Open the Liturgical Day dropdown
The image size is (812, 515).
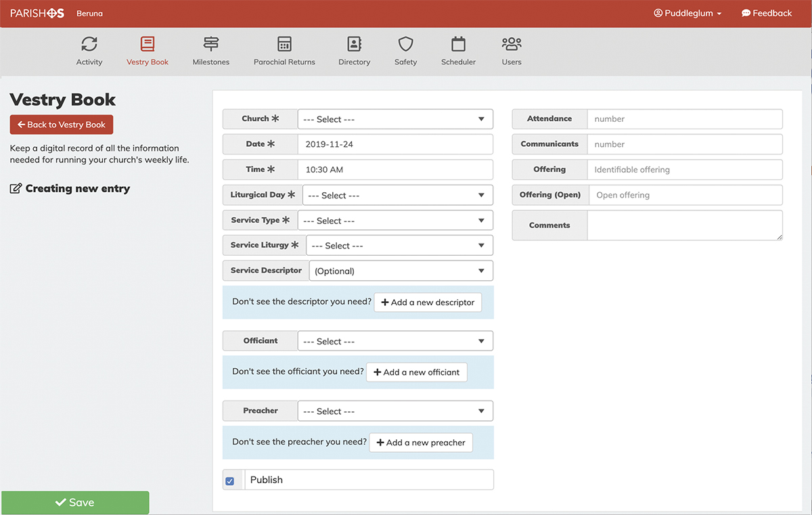click(x=397, y=196)
